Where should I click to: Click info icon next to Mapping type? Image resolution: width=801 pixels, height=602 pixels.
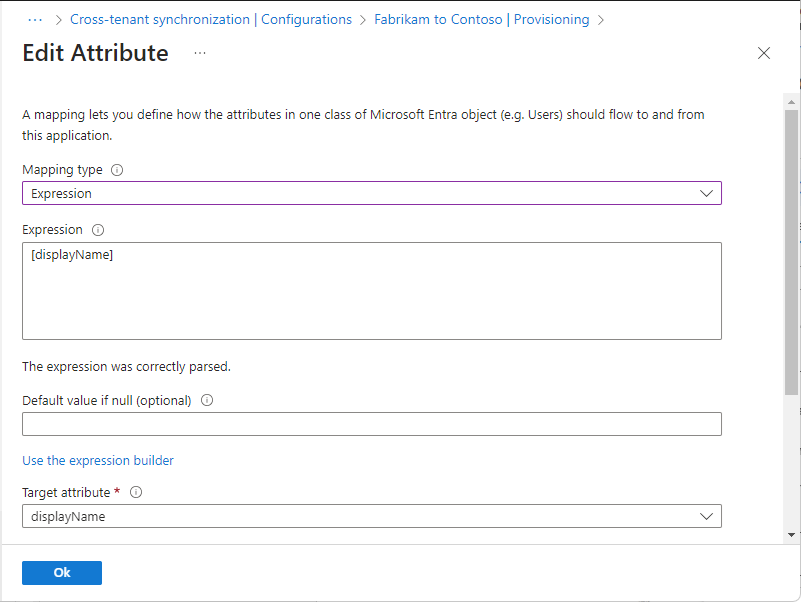pos(117,170)
